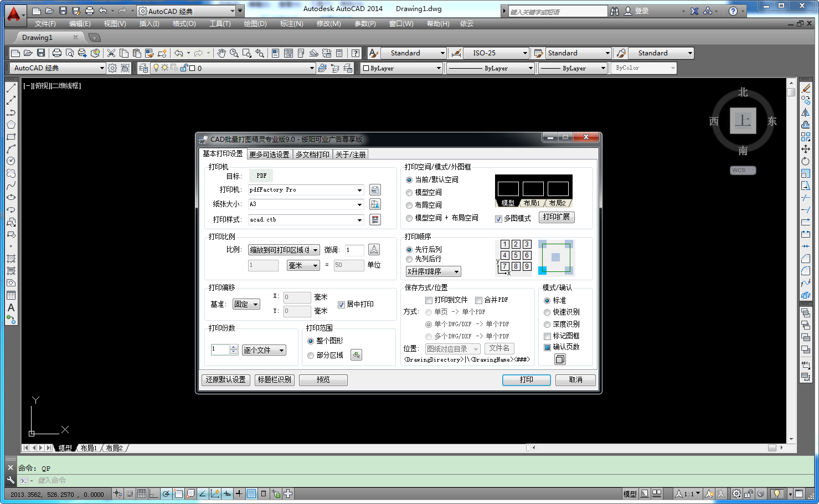
Task: Click the pick region icon beside 部分区域
Action: point(357,355)
